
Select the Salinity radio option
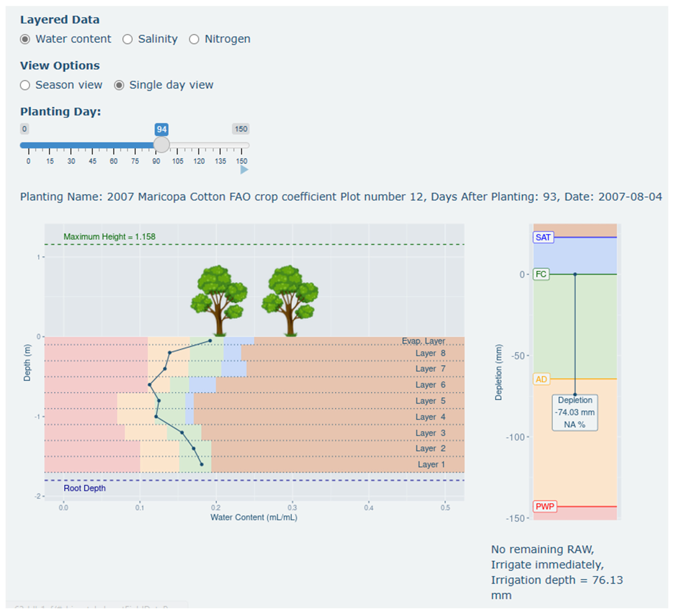tap(127, 39)
